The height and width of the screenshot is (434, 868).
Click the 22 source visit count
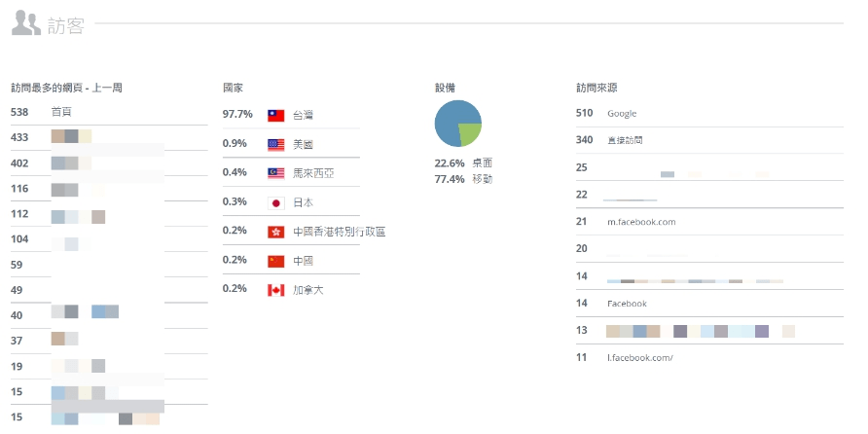[581, 195]
